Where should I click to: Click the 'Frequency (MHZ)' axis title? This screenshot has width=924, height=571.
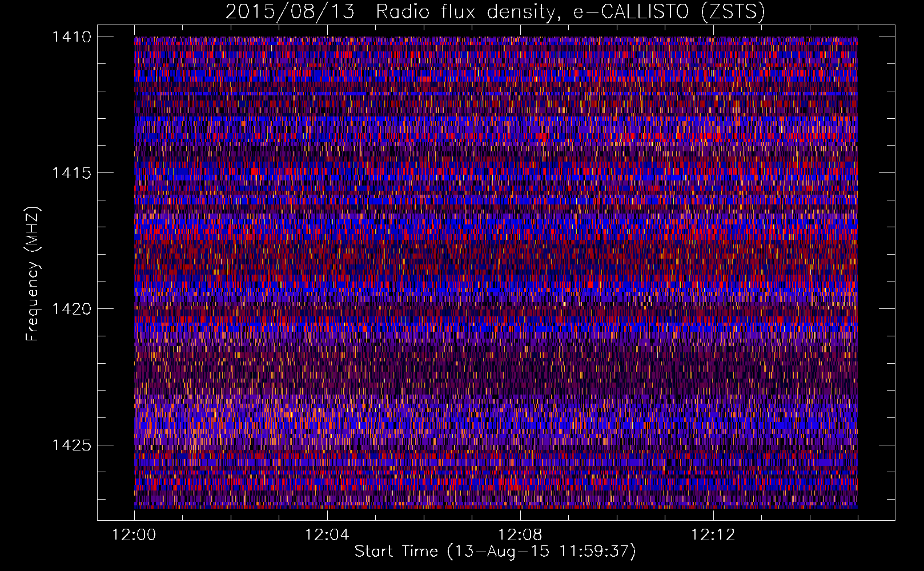(33, 274)
